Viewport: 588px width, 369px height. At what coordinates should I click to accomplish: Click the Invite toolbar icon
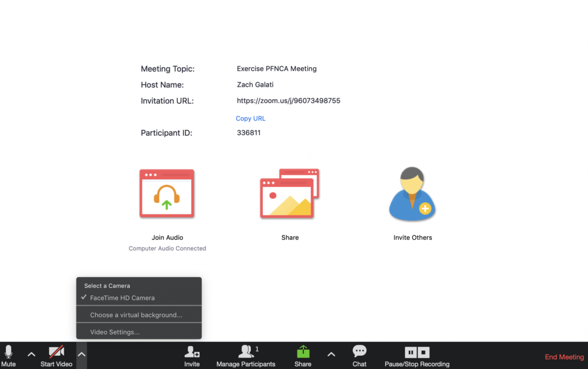pyautogui.click(x=192, y=355)
